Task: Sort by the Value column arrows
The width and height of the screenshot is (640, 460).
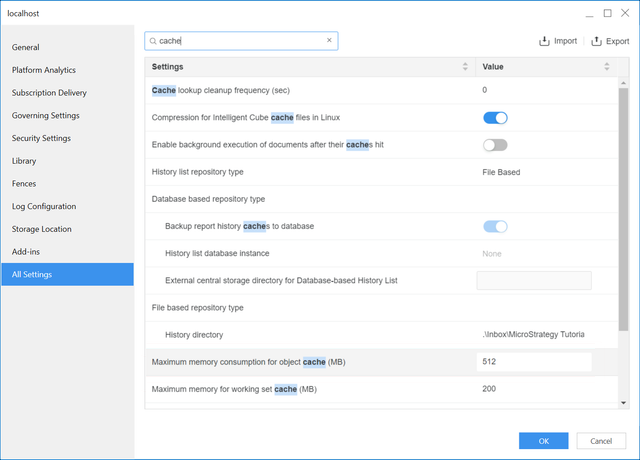Action: tap(606, 67)
